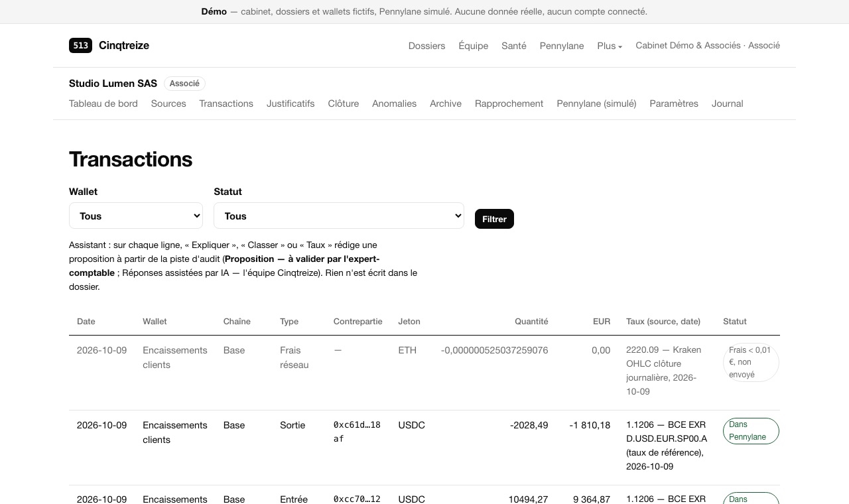
Task: Click the Statut column header in table
Action: [x=735, y=322]
